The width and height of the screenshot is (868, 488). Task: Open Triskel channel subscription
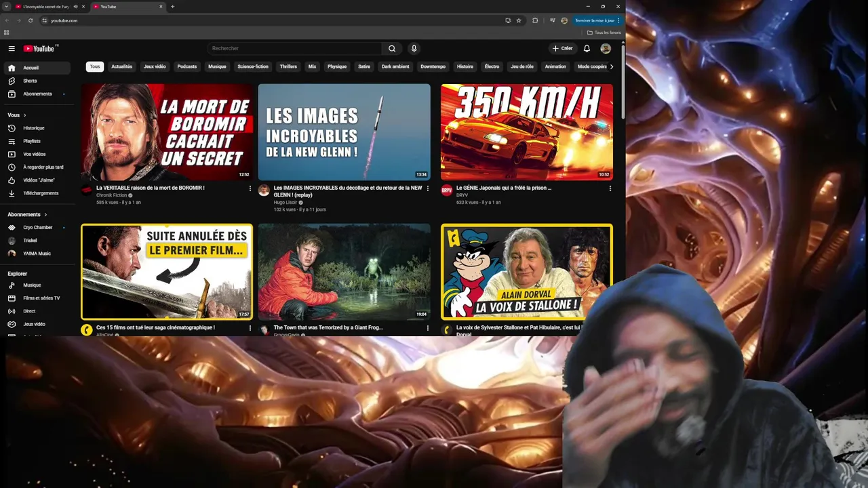tap(37, 241)
